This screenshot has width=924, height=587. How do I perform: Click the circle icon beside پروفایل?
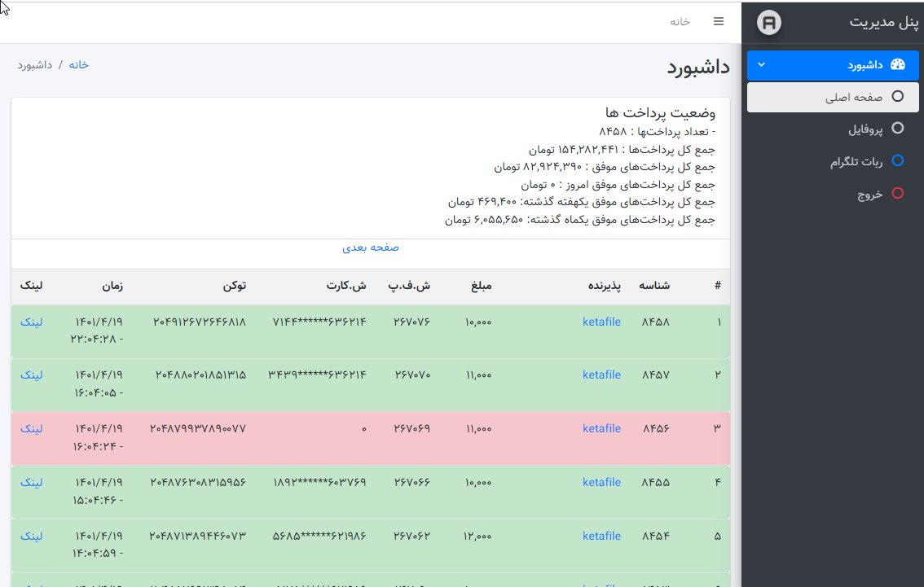coord(897,129)
